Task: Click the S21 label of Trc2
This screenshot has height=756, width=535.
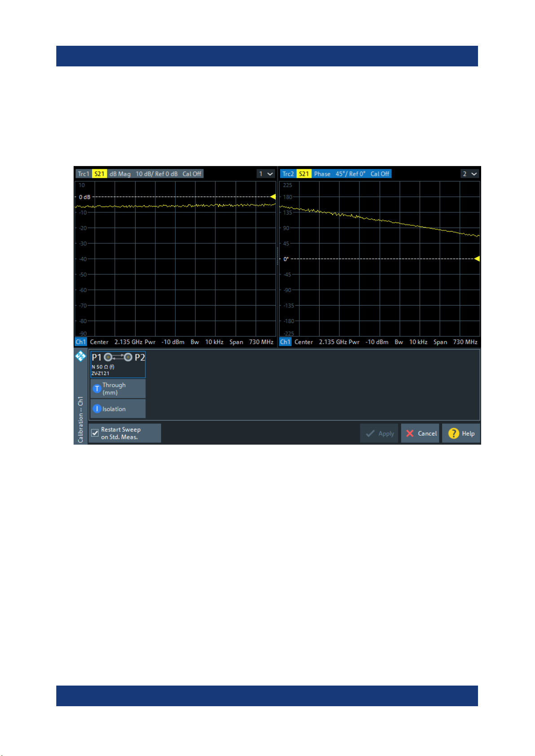Action: 304,174
